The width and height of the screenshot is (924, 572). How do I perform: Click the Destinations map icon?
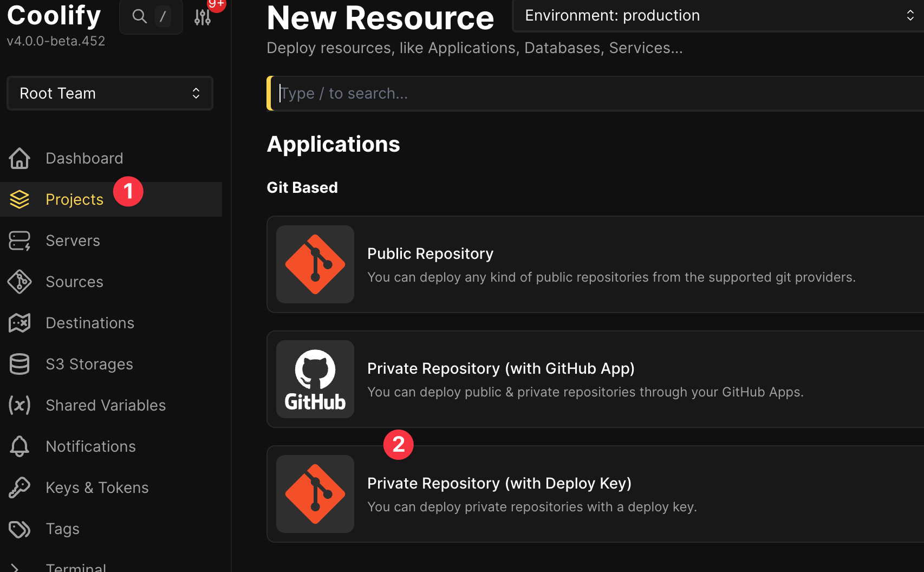click(x=19, y=323)
